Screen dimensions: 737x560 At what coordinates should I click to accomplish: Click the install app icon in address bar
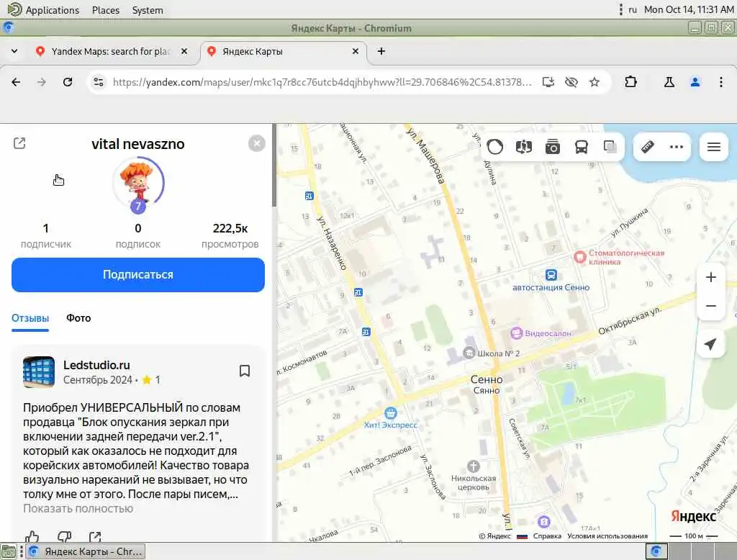(548, 82)
